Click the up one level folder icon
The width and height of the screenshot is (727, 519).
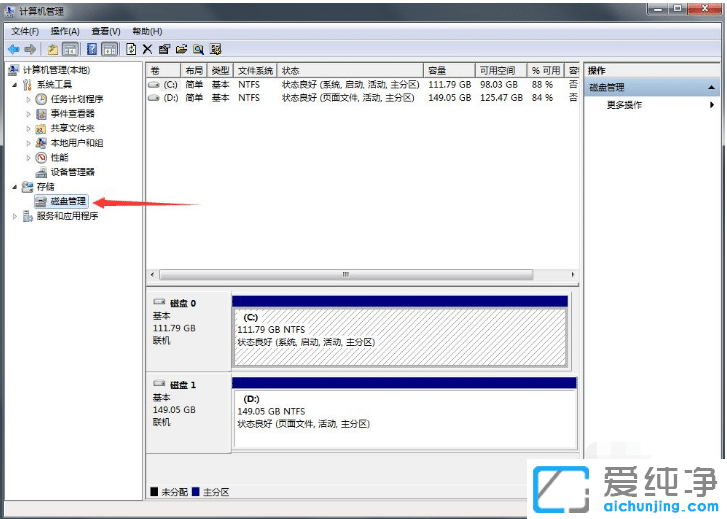pyautogui.click(x=52, y=48)
